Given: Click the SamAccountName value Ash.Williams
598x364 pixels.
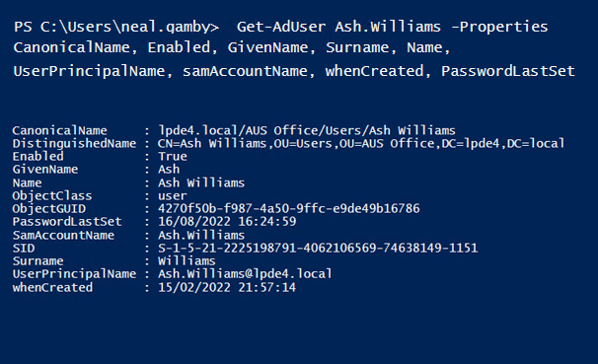Looking at the screenshot, I should (201, 235).
